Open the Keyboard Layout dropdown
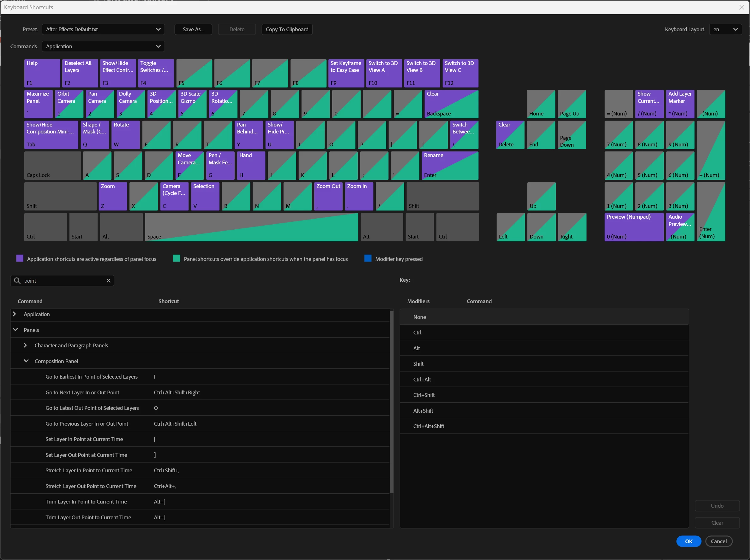The width and height of the screenshot is (750, 560). [725, 29]
